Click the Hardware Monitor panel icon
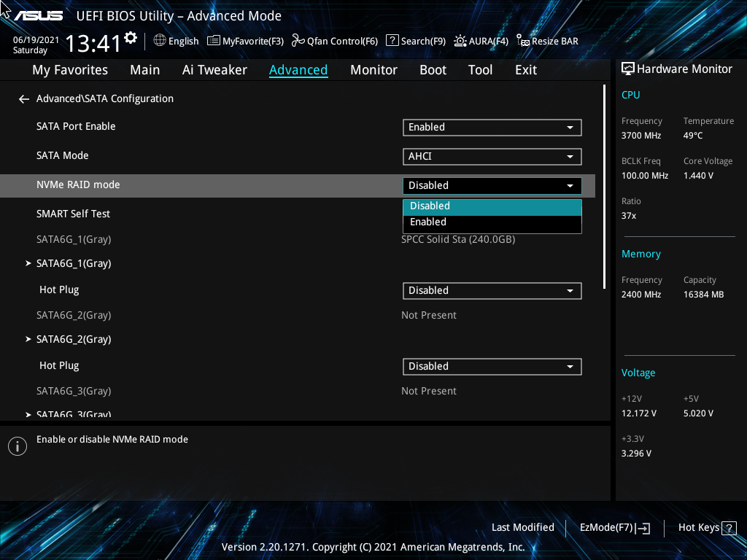The height and width of the screenshot is (560, 747). pyautogui.click(x=628, y=68)
